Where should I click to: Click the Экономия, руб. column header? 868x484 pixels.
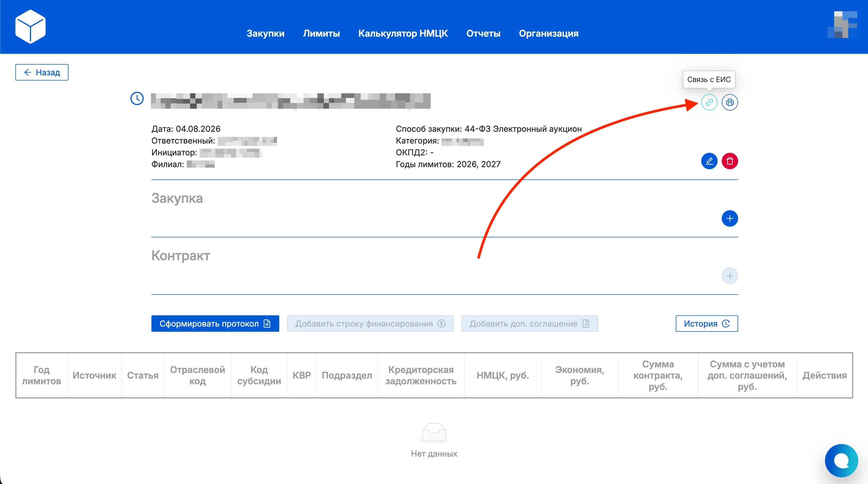580,376
